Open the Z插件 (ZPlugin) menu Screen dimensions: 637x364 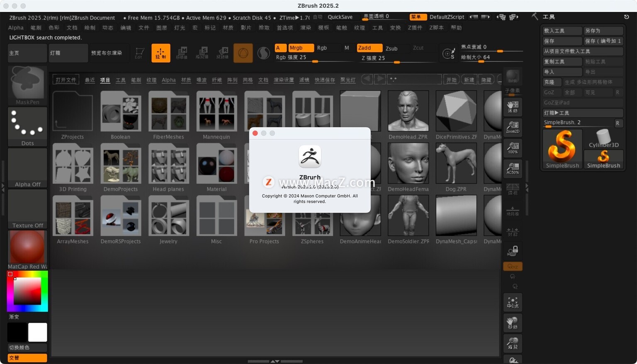coord(415,28)
